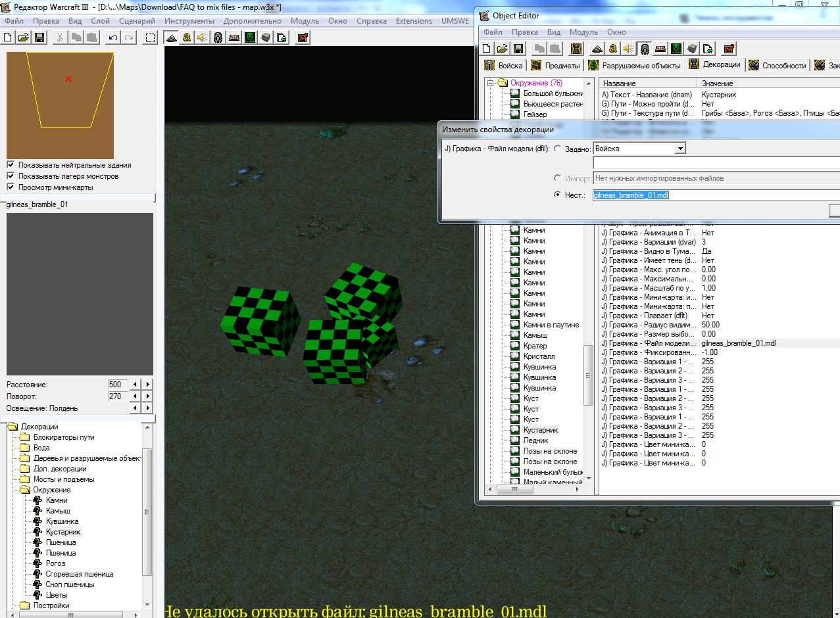The image size is (840, 618).
Task: Collapse the Окружение (76) tree node
Action: tap(490, 83)
